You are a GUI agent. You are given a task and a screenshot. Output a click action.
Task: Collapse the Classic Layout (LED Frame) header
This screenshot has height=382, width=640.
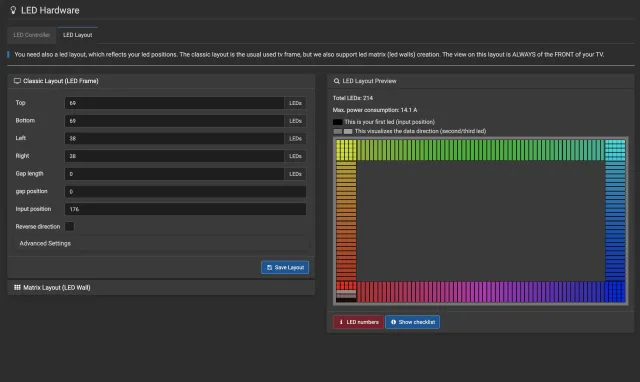click(161, 81)
